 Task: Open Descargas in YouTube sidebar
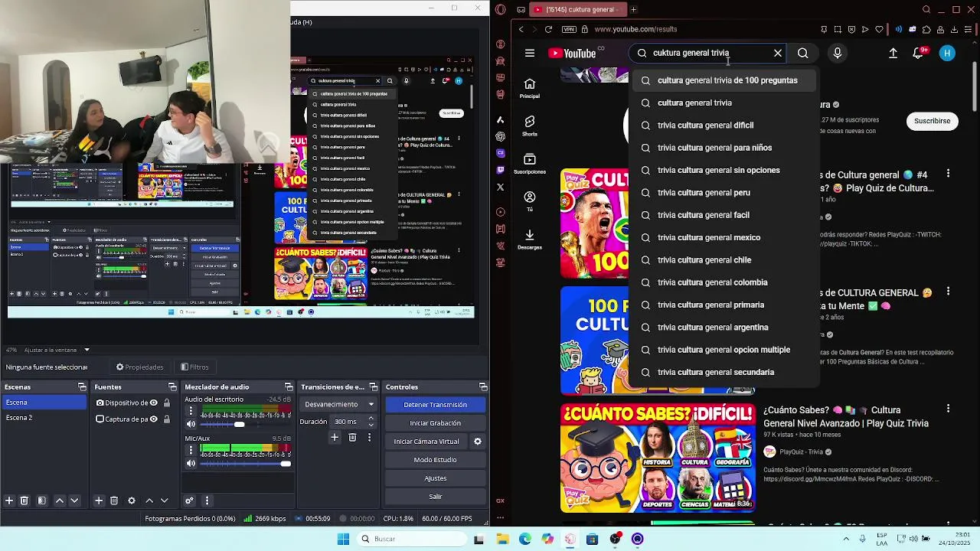[530, 239]
